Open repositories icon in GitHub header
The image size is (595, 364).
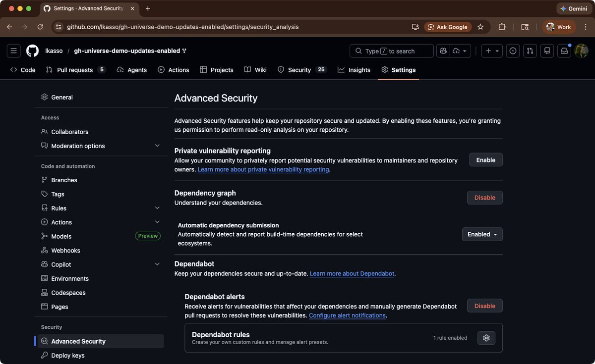tap(547, 51)
